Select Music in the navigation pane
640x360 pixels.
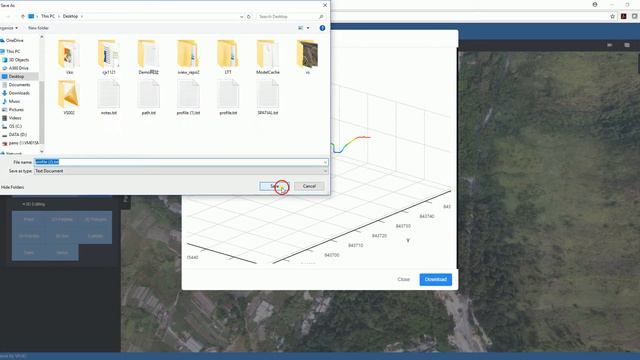click(x=14, y=102)
